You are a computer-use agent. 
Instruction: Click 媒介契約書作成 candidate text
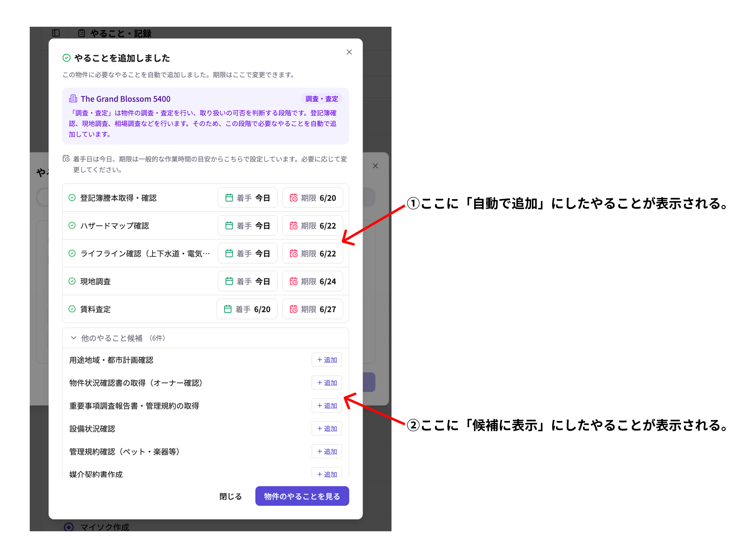[96, 474]
